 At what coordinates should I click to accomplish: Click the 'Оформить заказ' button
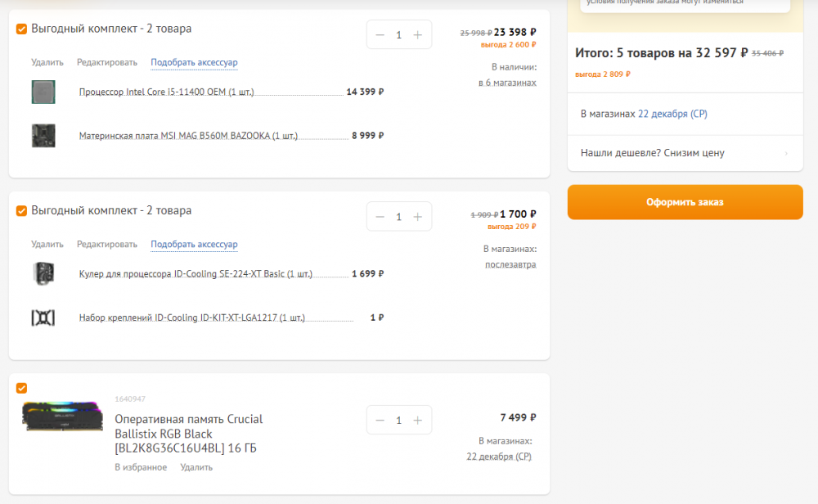pos(685,202)
